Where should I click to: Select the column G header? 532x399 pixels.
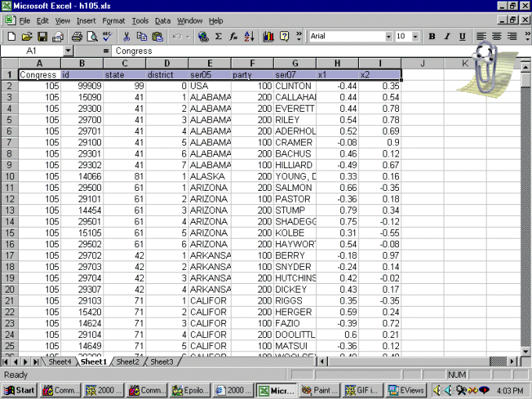295,63
